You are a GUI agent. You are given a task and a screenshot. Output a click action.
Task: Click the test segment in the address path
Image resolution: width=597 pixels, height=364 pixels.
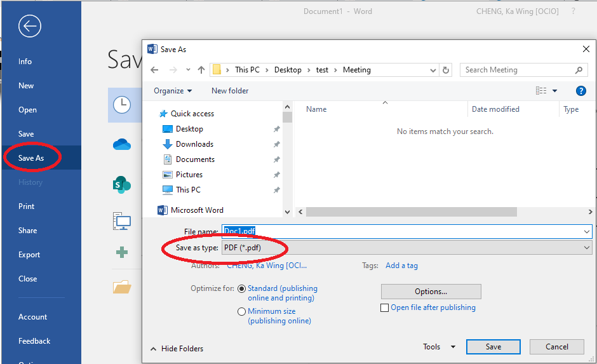tap(322, 70)
